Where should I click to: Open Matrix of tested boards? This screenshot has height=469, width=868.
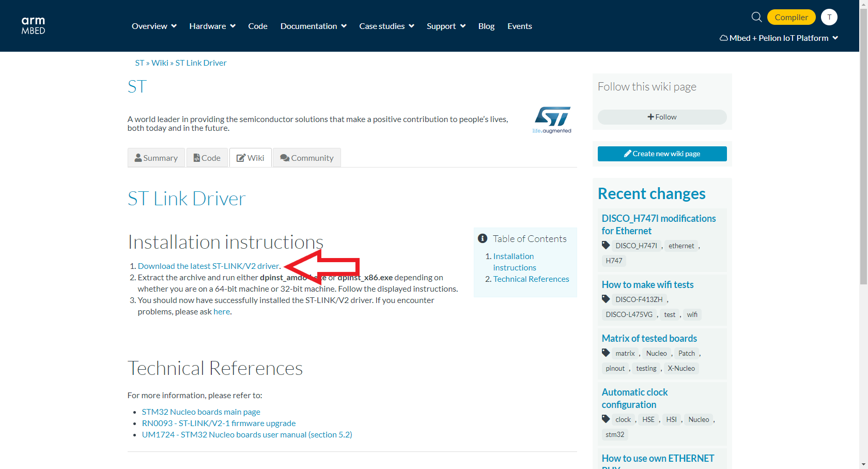coord(649,338)
